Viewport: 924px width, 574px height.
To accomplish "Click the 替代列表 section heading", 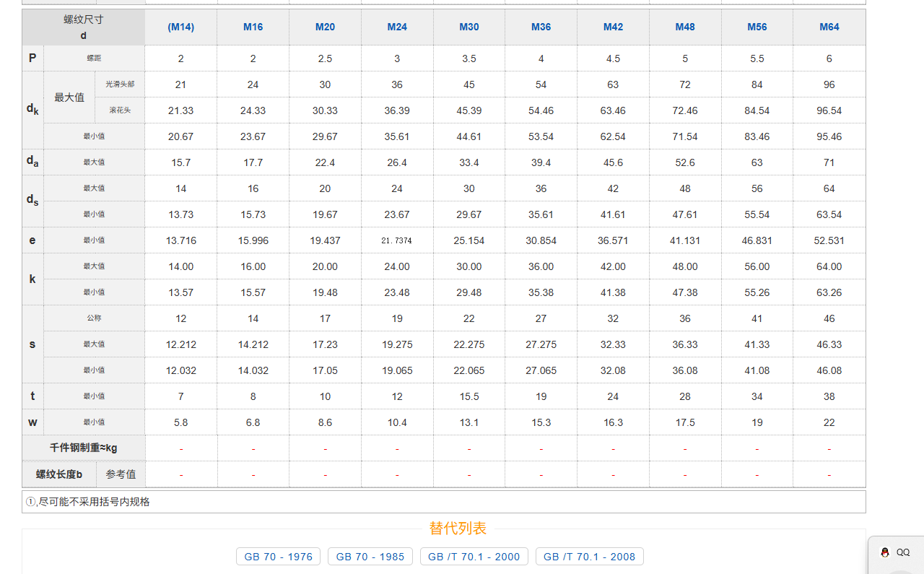I will click(x=458, y=529).
